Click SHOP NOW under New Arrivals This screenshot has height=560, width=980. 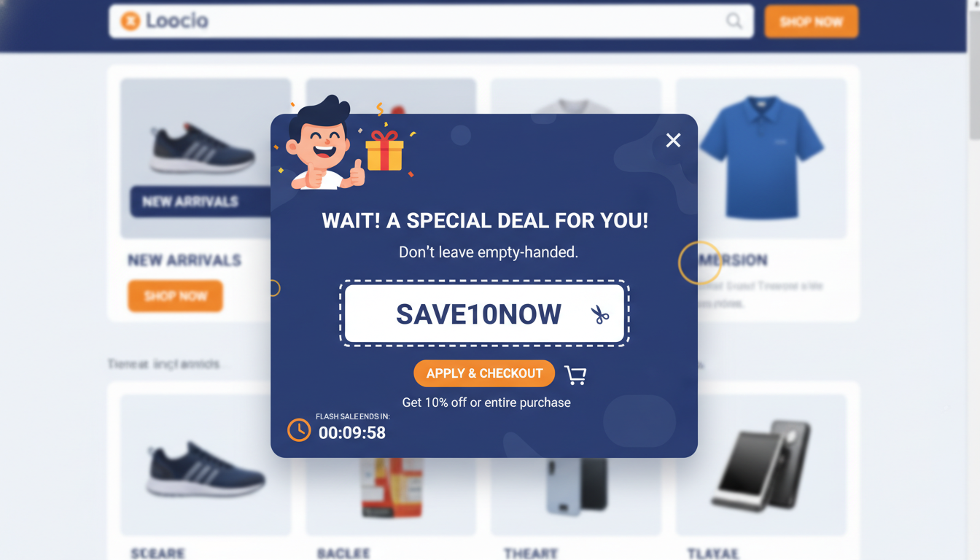point(175,296)
